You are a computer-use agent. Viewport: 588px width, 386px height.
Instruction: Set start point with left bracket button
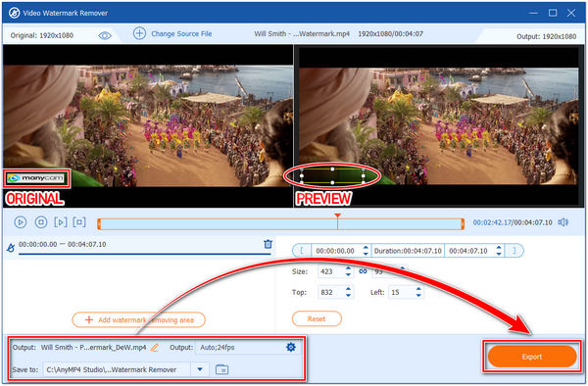click(x=302, y=251)
